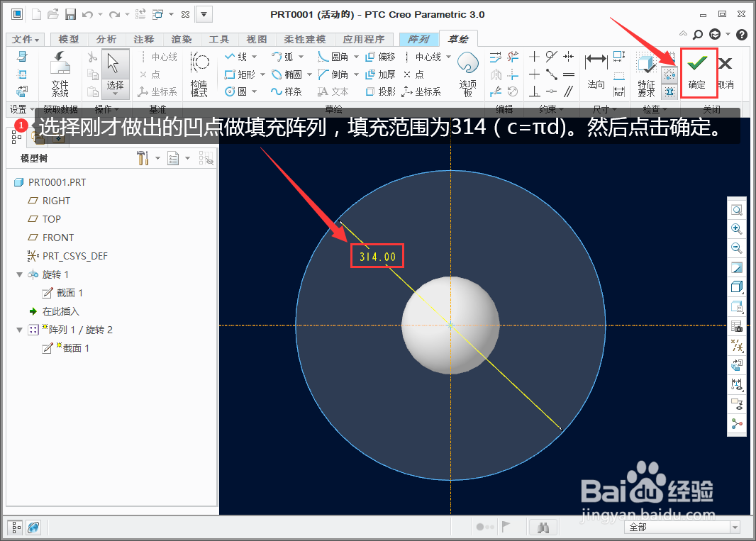Select the FRONT datum plane in tree

(x=51, y=238)
